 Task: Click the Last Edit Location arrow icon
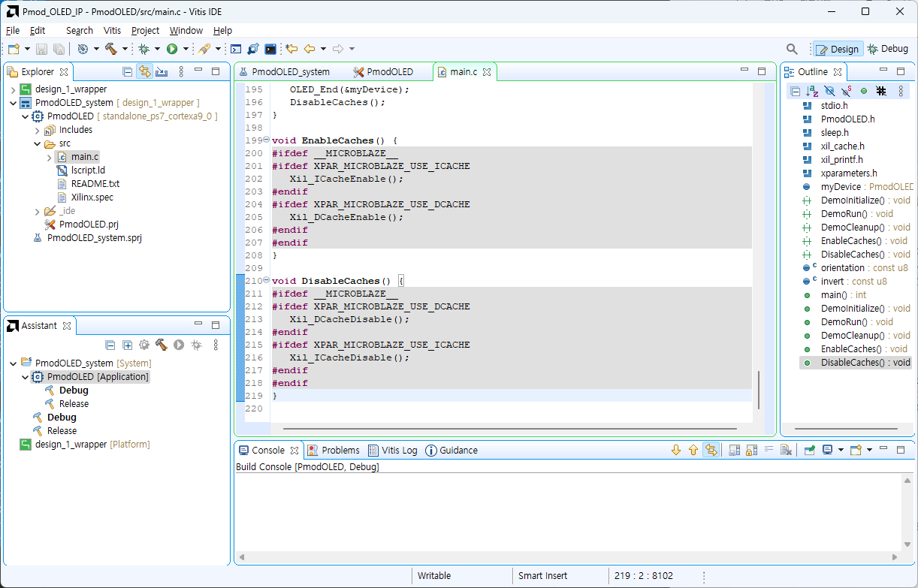291,49
